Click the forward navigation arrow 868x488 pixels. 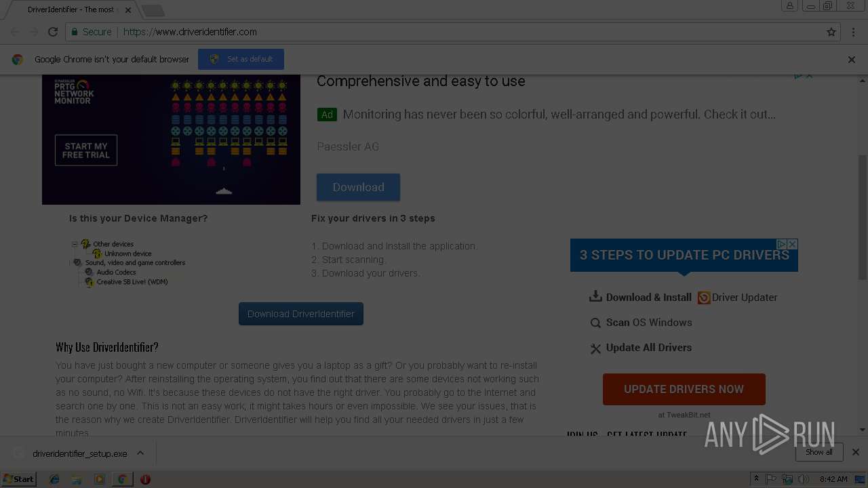(34, 32)
